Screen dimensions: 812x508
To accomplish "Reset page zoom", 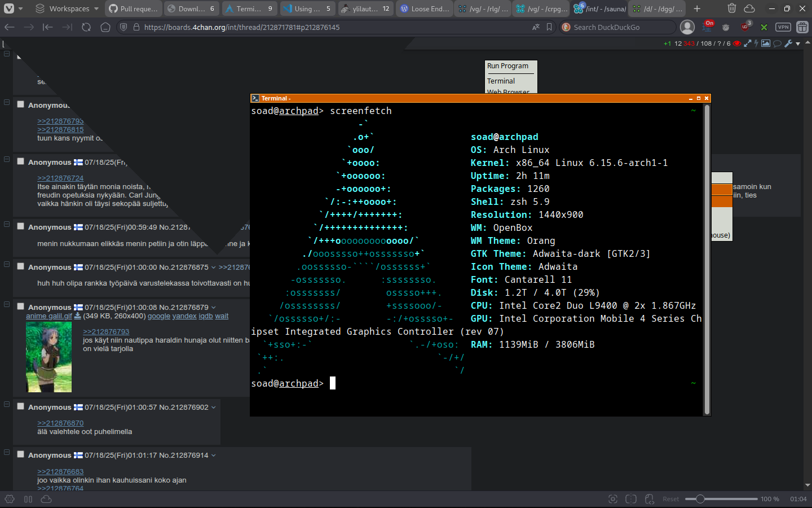I will 670,499.
